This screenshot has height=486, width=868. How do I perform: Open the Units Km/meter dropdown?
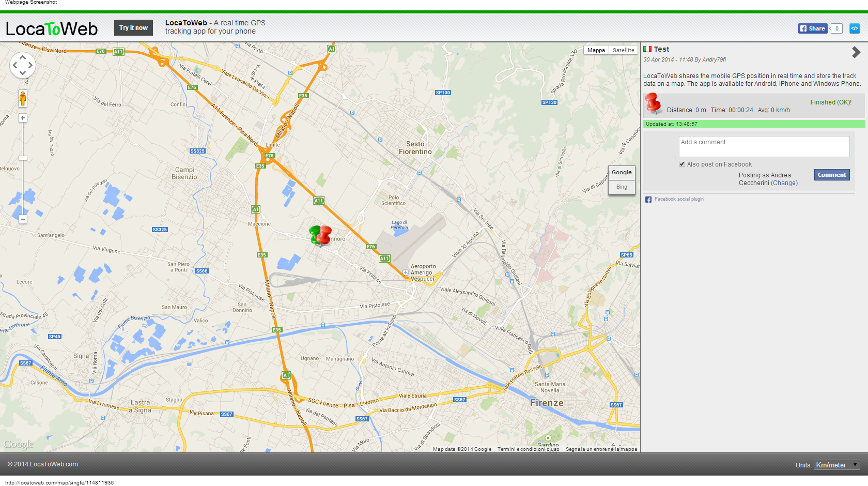click(x=836, y=465)
